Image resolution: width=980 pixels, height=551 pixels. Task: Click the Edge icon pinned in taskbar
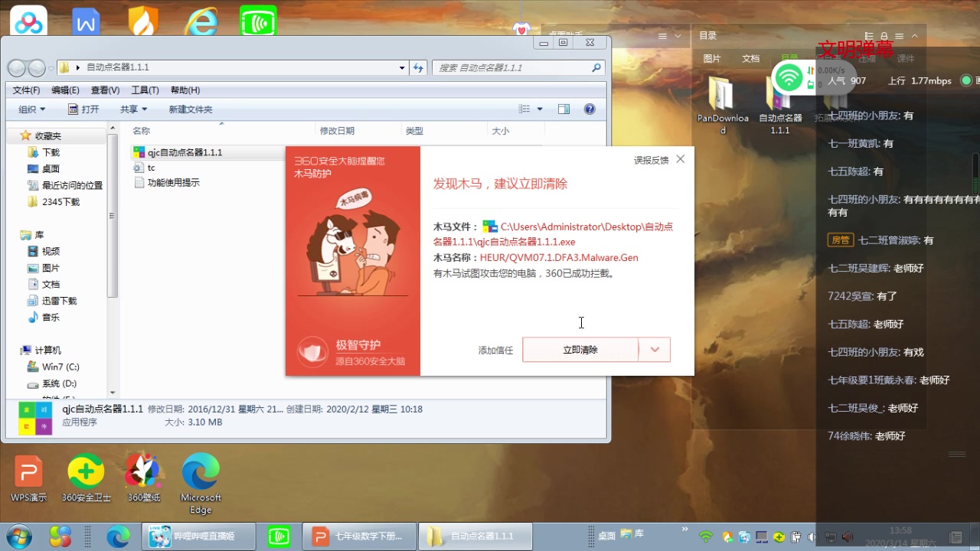click(x=119, y=536)
